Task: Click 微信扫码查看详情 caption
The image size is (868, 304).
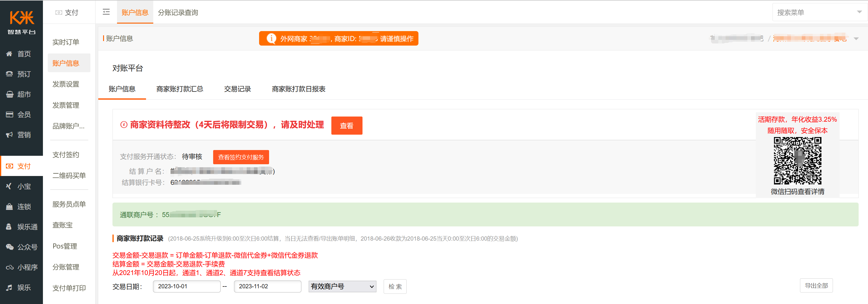Action: [797, 192]
